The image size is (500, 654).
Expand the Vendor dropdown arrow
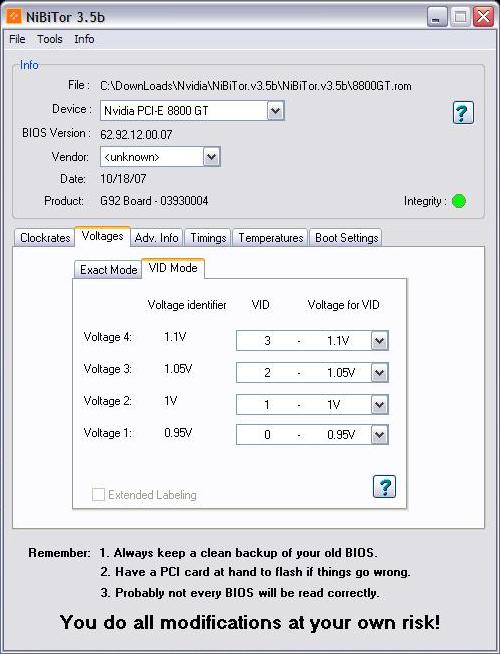211,157
